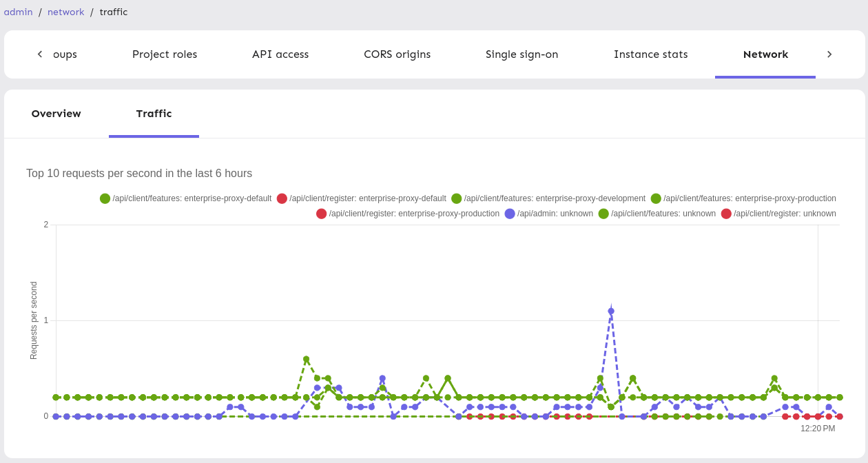Viewport: 868px width, 463px height.
Task: Open the Instance stats tab
Action: click(x=650, y=54)
